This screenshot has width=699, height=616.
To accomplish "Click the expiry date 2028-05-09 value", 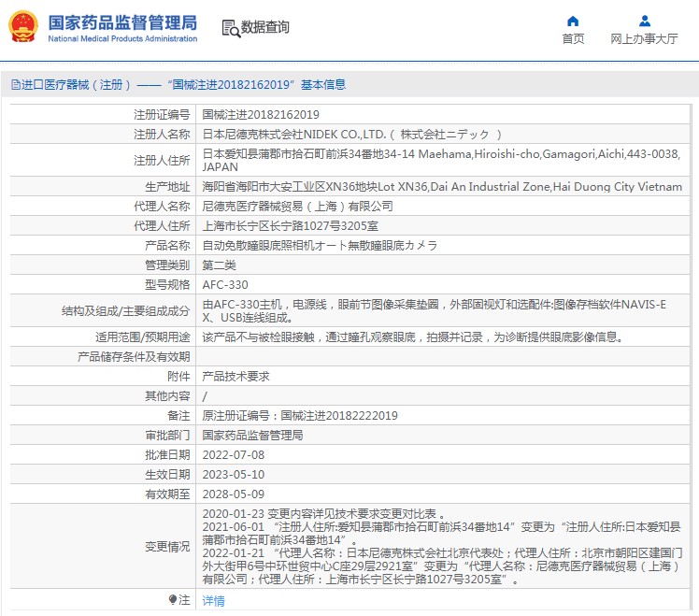I will pyautogui.click(x=234, y=494).
